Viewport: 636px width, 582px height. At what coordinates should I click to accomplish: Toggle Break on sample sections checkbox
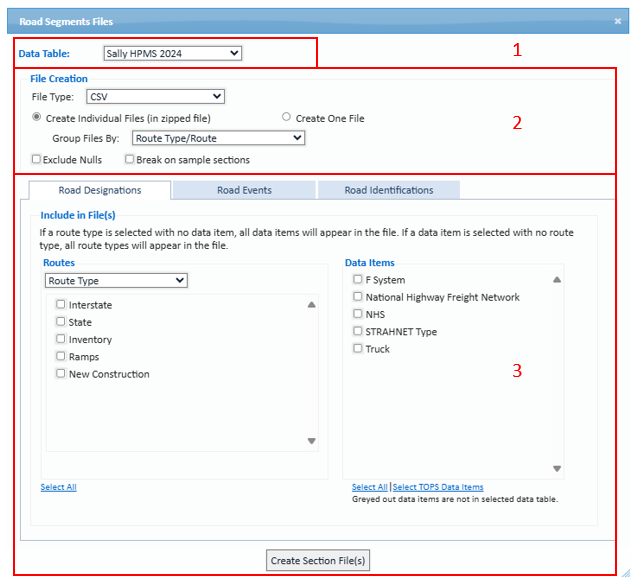pos(130,159)
